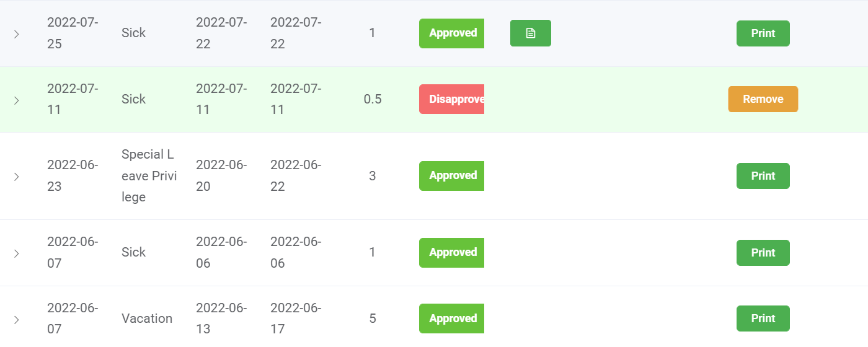Expand the 2022-06-06 Sick leave row

click(x=17, y=253)
